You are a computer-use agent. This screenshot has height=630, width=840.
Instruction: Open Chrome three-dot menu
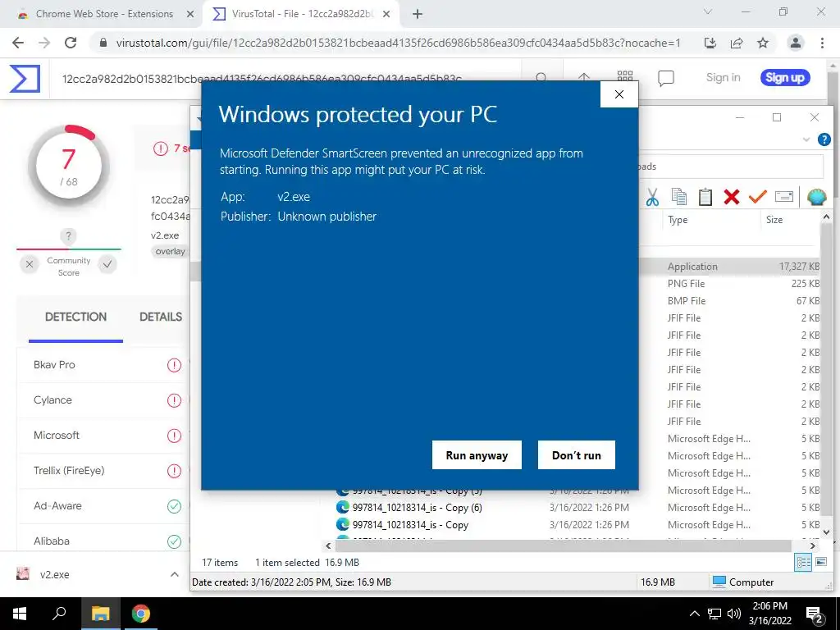click(822, 43)
